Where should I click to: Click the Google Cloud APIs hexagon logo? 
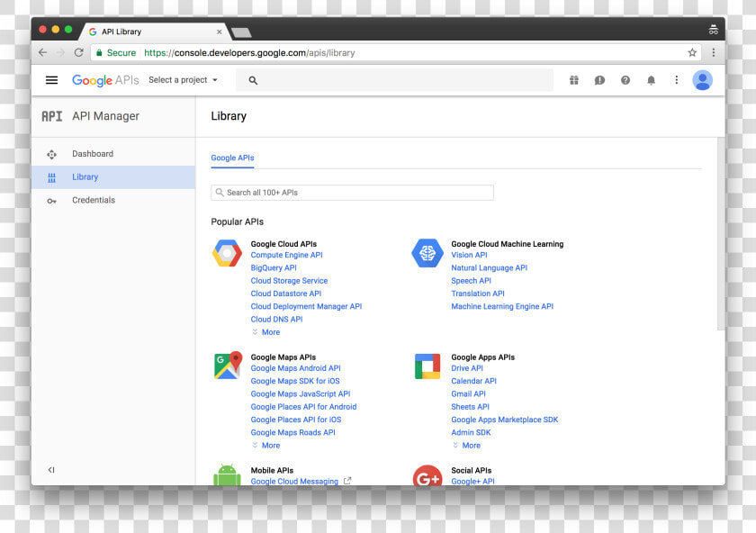(227, 253)
